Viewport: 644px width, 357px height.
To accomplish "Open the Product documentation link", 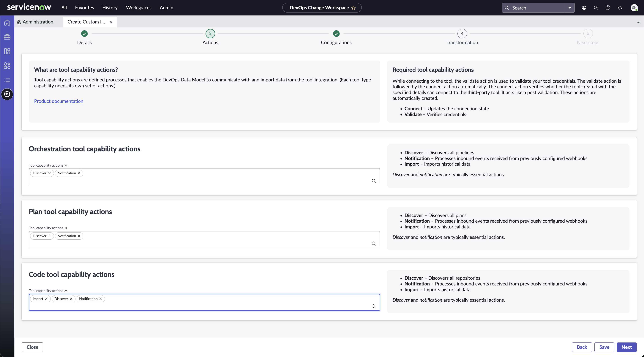I will click(x=59, y=101).
